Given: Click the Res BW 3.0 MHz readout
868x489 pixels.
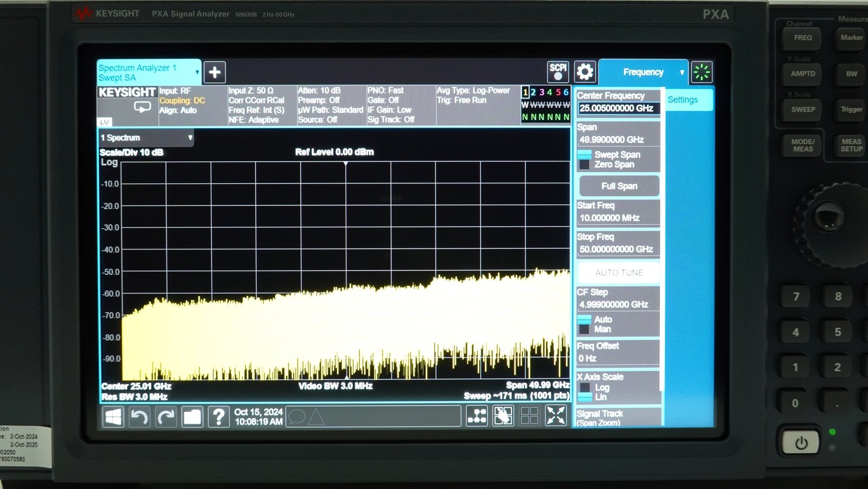Looking at the screenshot, I should 135,397.
